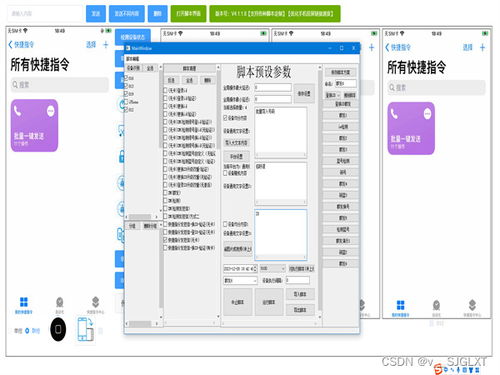Screen dimensions: 500x375
Task: Switch to the 设备列表 tab in MainWindow
Action: (134, 68)
